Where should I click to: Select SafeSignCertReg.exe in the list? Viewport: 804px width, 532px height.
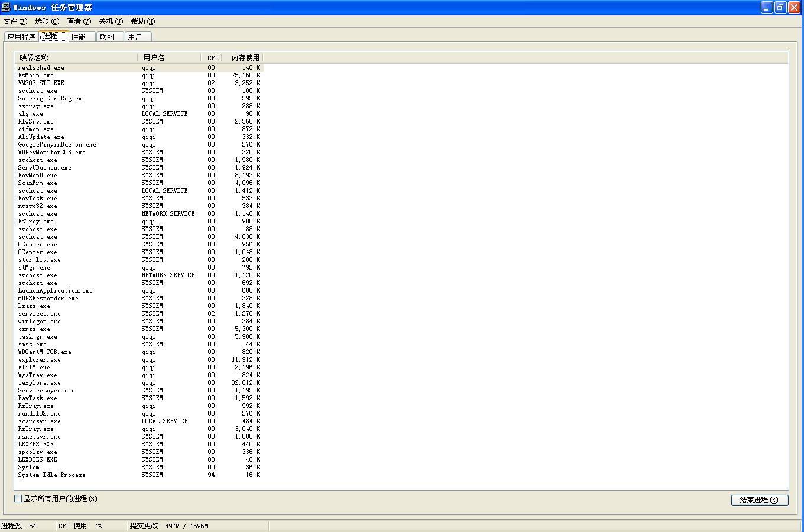pos(139,99)
